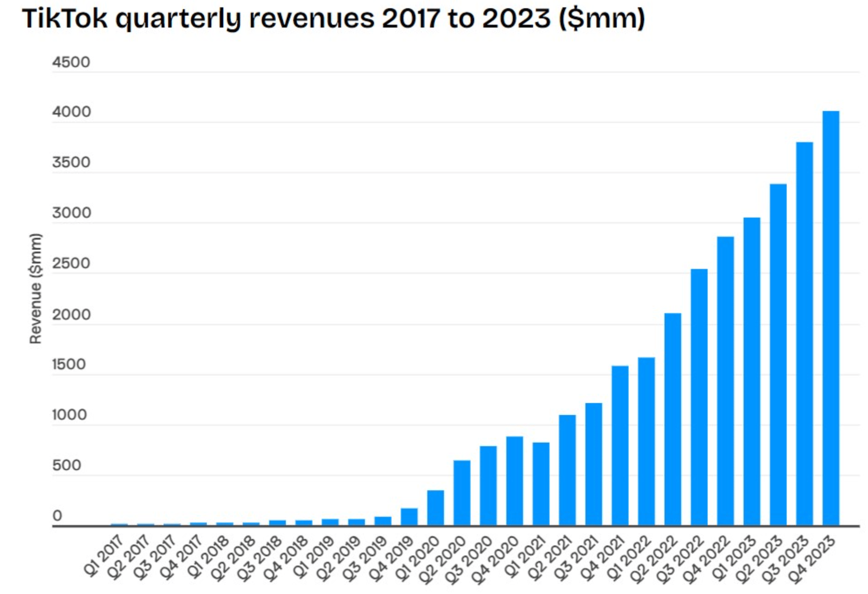This screenshot has width=868, height=594.
Task: Select the Q4 2023 revenue bar
Action: coord(831,318)
